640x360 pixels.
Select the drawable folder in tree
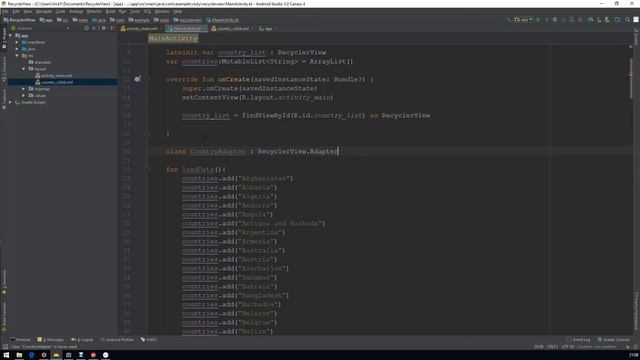click(40, 62)
